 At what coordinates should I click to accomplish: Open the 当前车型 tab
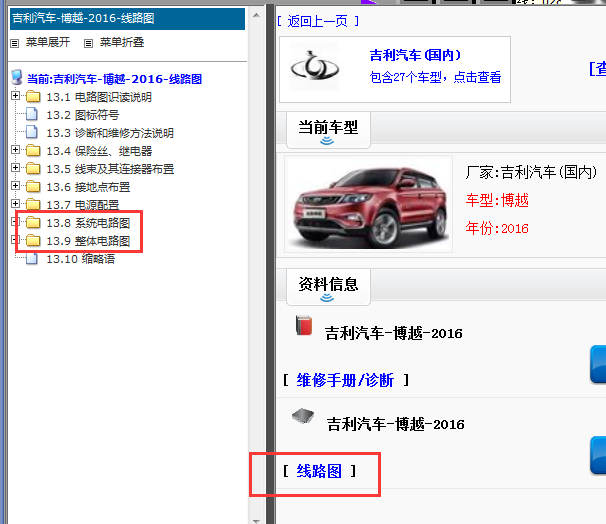coord(328,130)
